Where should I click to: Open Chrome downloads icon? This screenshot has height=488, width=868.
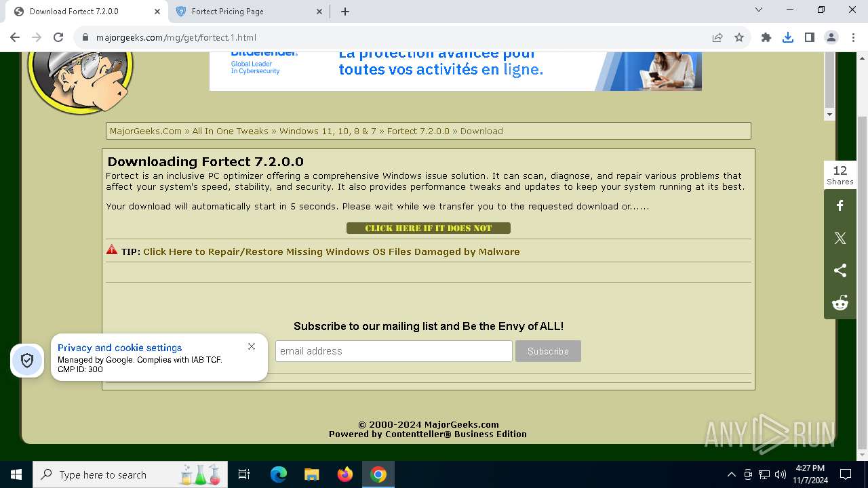[788, 37]
